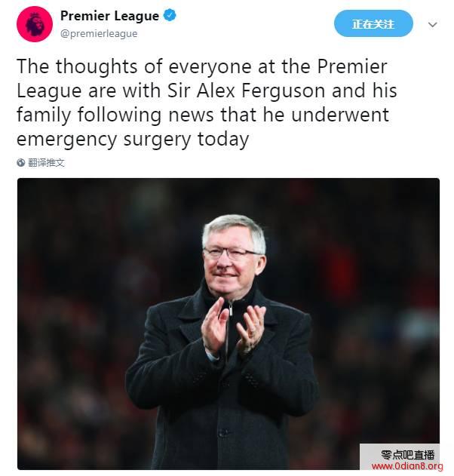Open the www.0dian8.org watermark link
This screenshot has height=476, width=454.
click(x=407, y=466)
